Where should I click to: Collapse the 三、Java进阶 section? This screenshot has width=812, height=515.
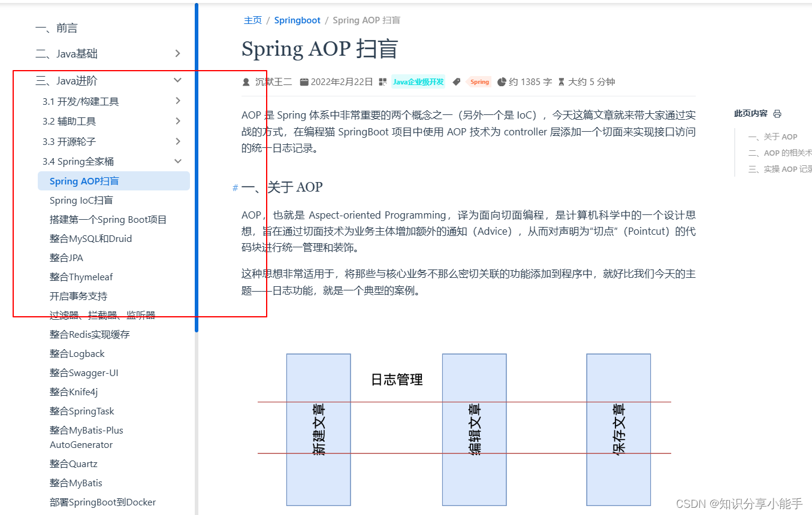(x=177, y=79)
